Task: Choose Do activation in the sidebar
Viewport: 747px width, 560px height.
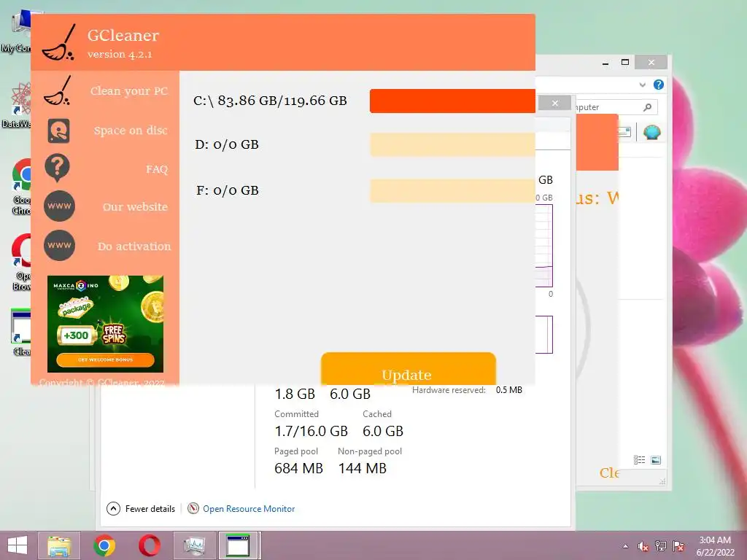Action: 134,246
